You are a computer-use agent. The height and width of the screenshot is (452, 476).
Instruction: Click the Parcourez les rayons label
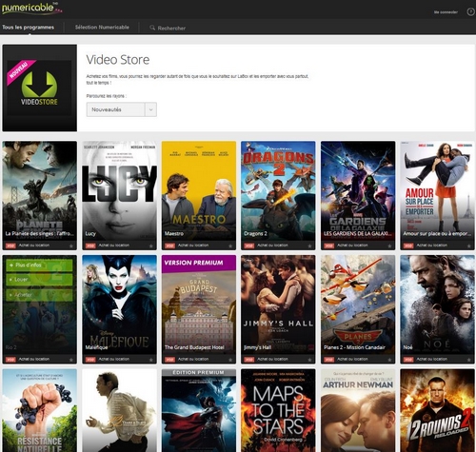pyautogui.click(x=107, y=96)
